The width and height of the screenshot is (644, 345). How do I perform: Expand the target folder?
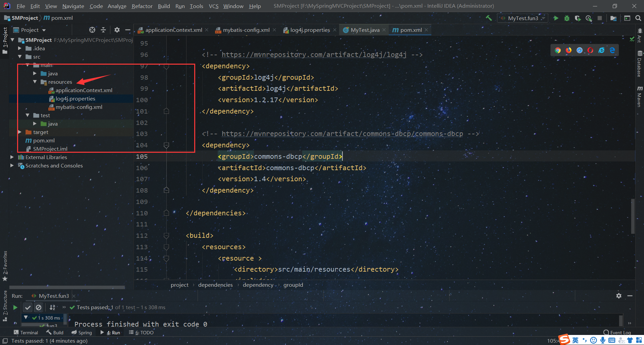point(20,132)
